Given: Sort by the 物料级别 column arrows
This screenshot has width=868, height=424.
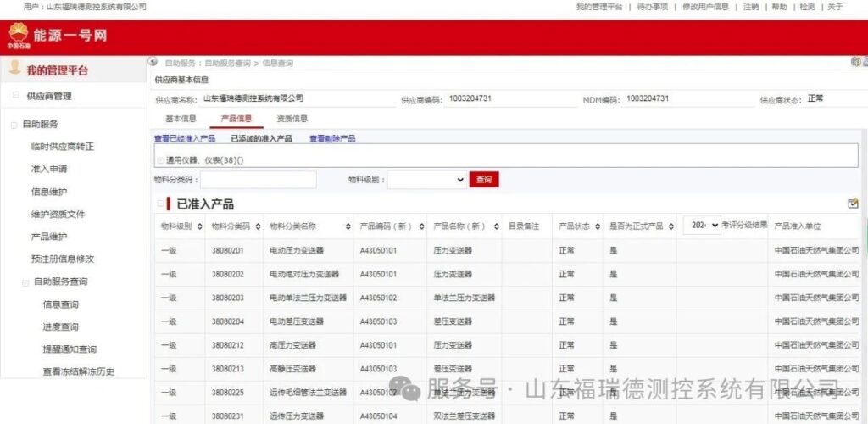Looking at the screenshot, I should [x=199, y=226].
